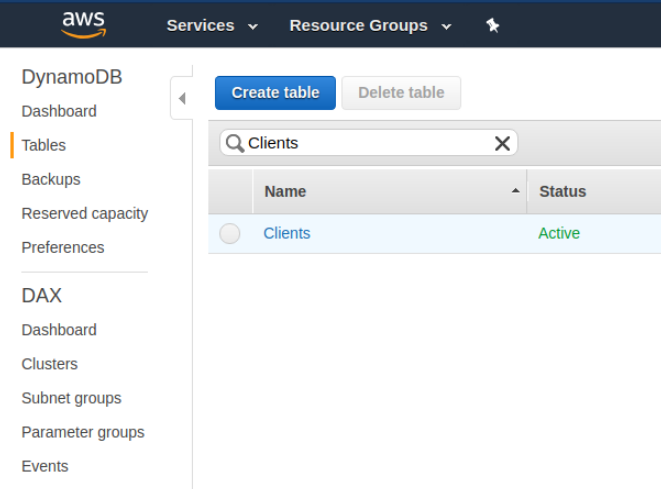The width and height of the screenshot is (661, 489).
Task: Go to Tables in the sidebar
Action: pos(44,145)
